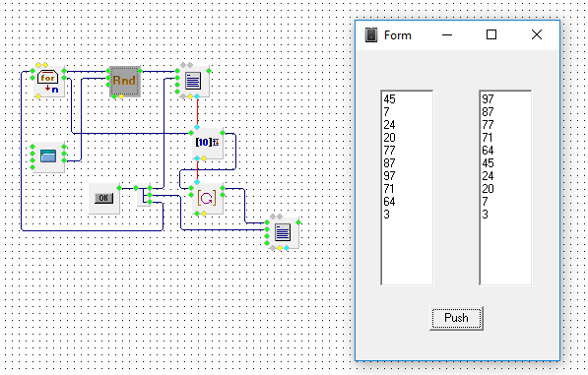Close the Form window
Screen dimensions: 588x375
536,34
